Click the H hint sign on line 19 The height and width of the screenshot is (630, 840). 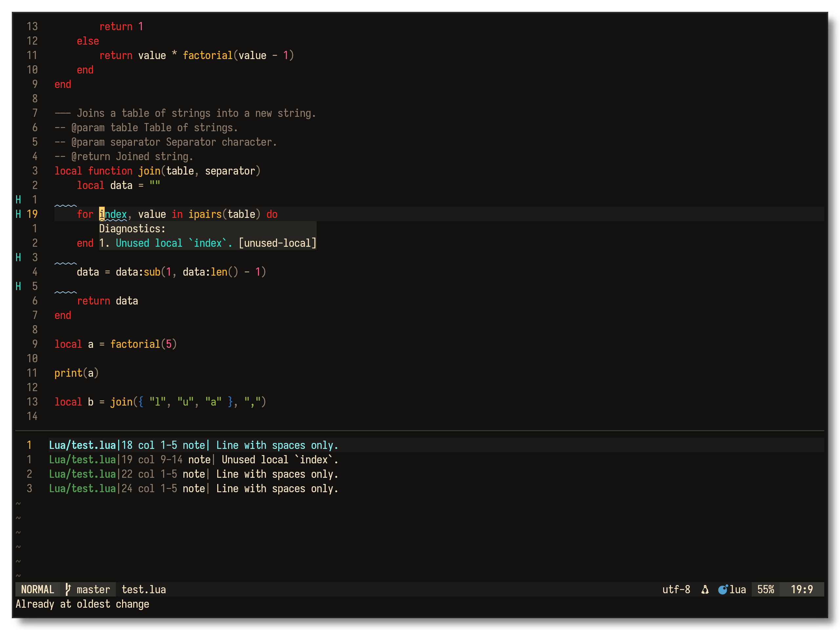point(18,214)
